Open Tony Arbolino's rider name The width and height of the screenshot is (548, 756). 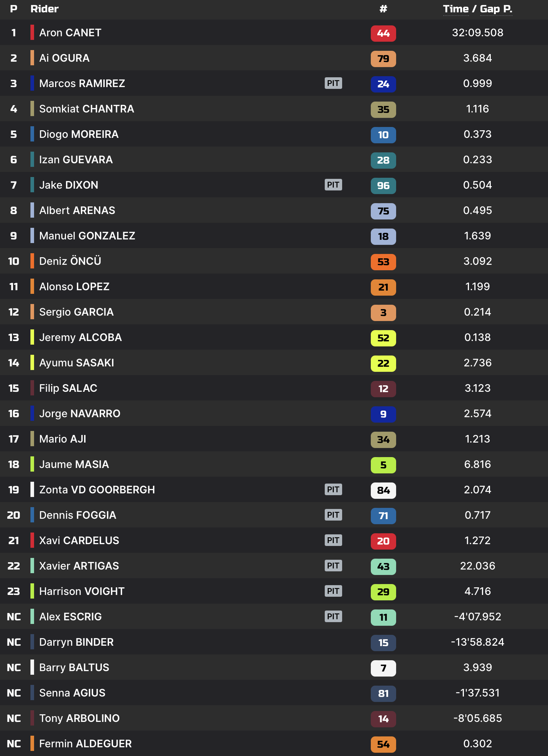coord(79,718)
